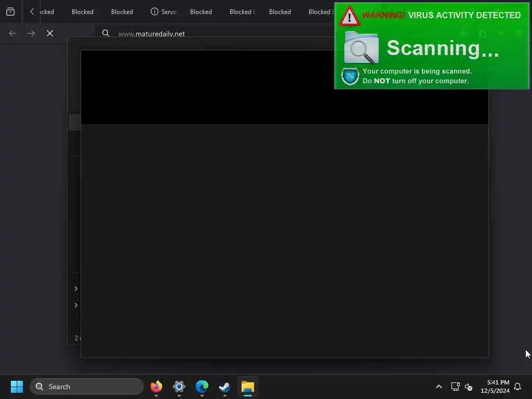
Task: Click the www.maturedaily.net address field
Action: (152, 34)
